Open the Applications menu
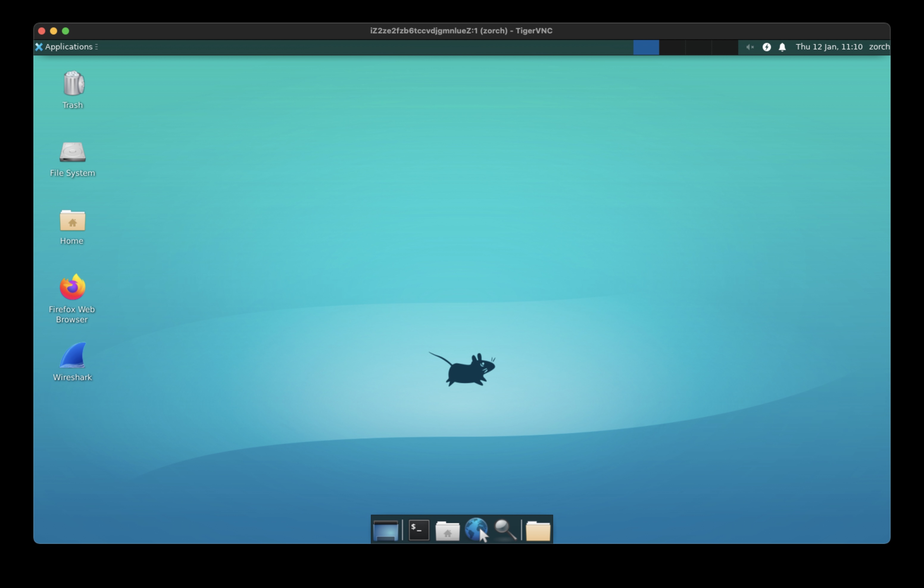Viewport: 924px width, 588px height. click(66, 47)
